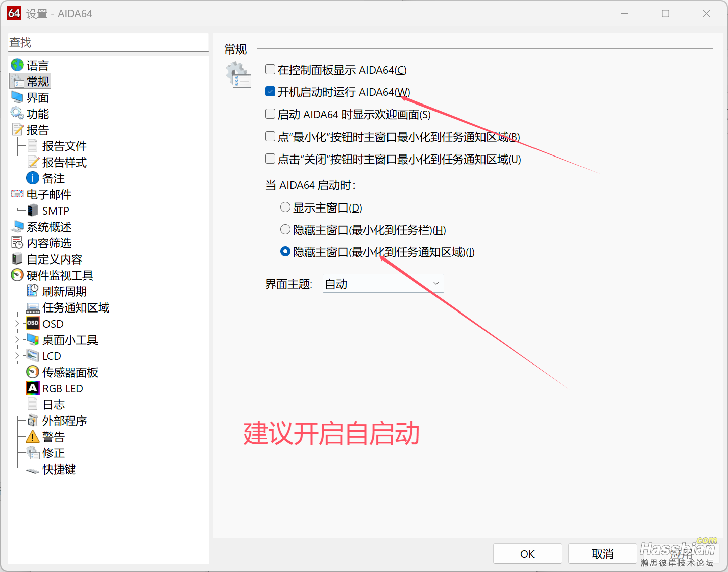
Task: Click the filter icon beside 内容筛选
Action: point(17,243)
